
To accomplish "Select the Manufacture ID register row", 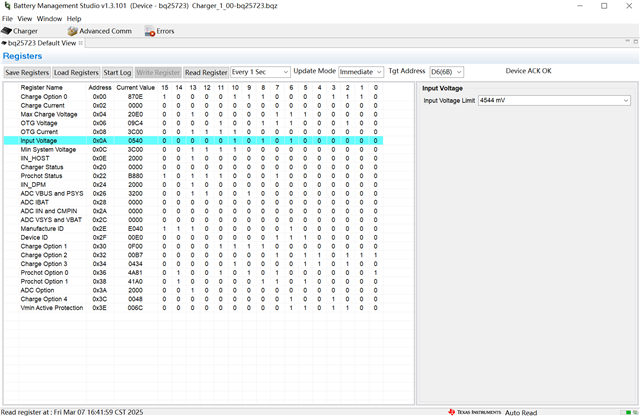I will (x=193, y=229).
